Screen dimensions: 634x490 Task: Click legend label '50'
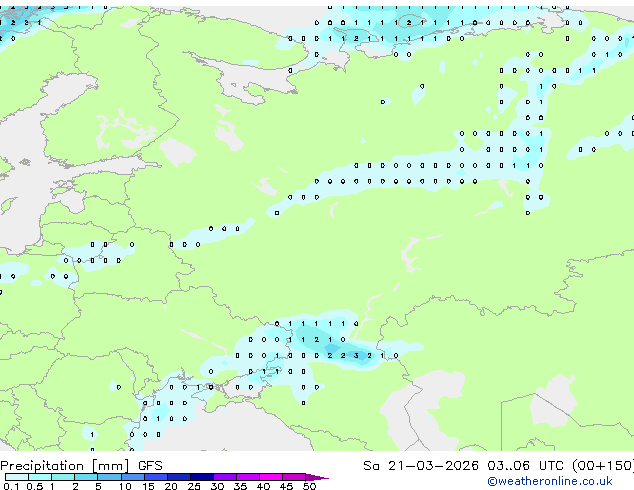(x=309, y=486)
